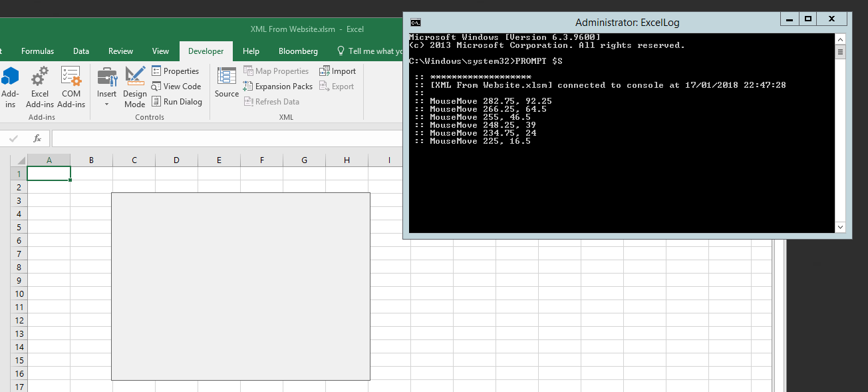Select column A header
The height and width of the screenshot is (392, 868).
[49, 160]
